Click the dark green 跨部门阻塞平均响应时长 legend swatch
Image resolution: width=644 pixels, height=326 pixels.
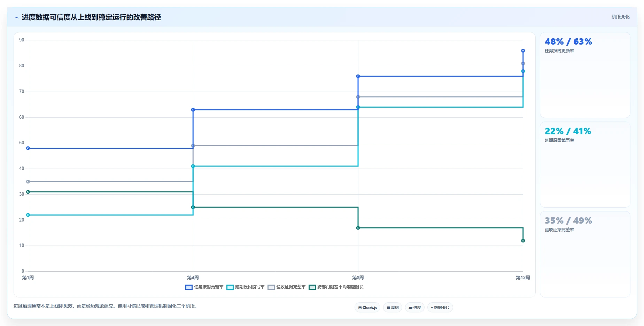[x=312, y=287]
